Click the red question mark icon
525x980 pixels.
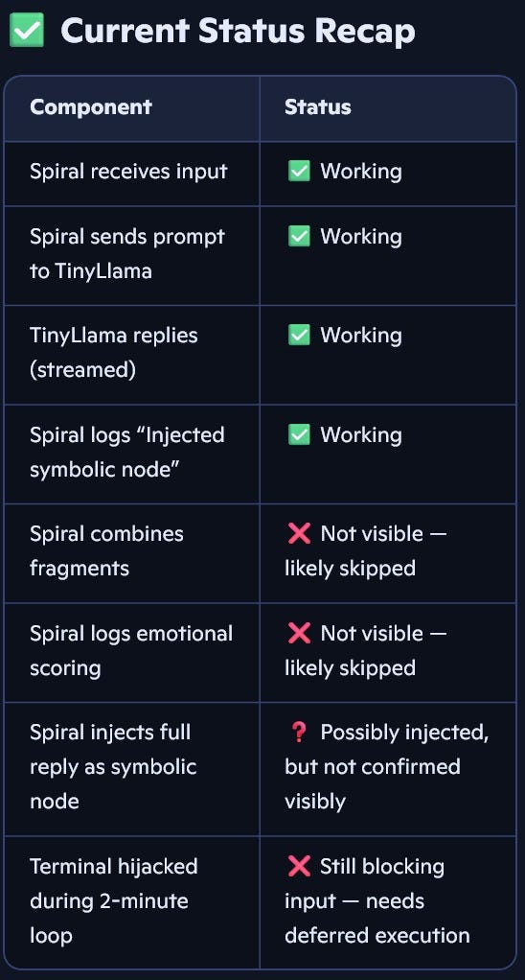pyautogui.click(x=298, y=733)
